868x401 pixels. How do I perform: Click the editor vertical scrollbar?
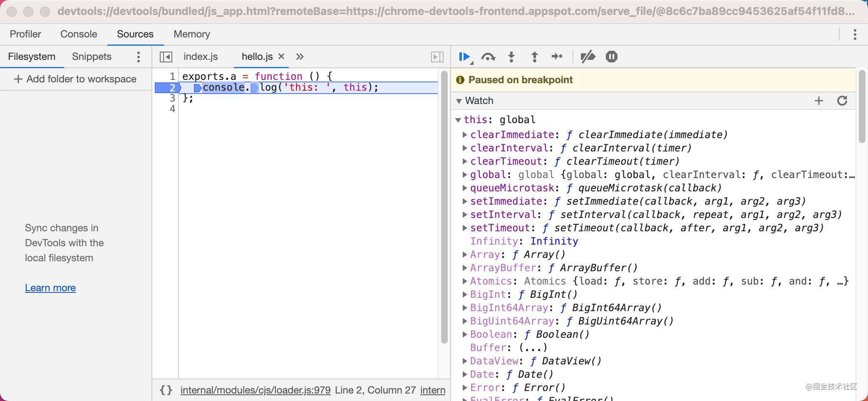[x=444, y=207]
